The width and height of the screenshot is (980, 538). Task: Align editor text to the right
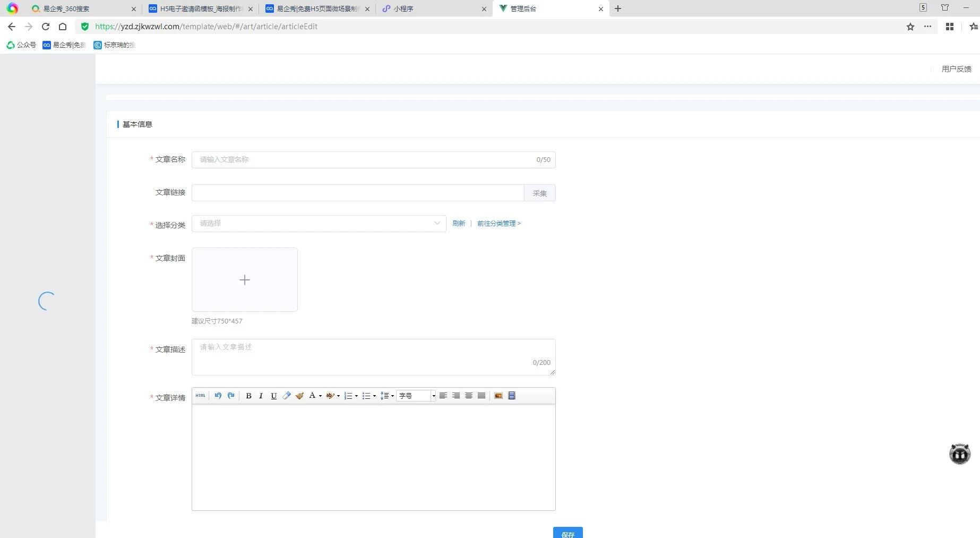tap(455, 396)
